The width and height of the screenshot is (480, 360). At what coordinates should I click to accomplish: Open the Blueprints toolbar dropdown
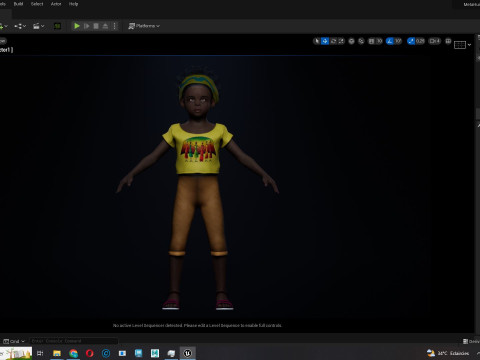[20, 26]
